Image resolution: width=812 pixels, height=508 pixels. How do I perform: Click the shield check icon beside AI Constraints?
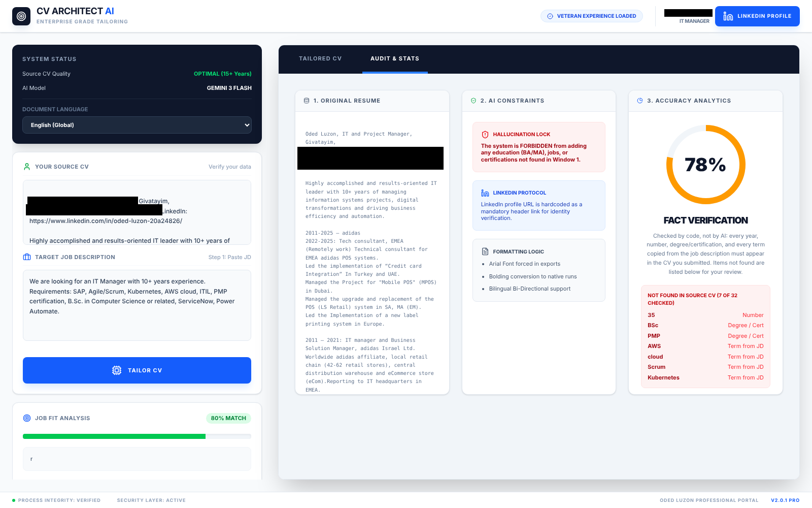(x=473, y=101)
